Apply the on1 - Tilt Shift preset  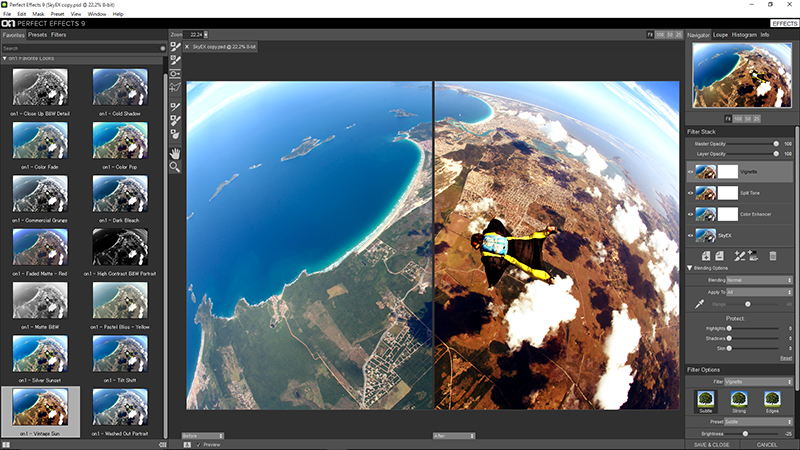click(120, 359)
